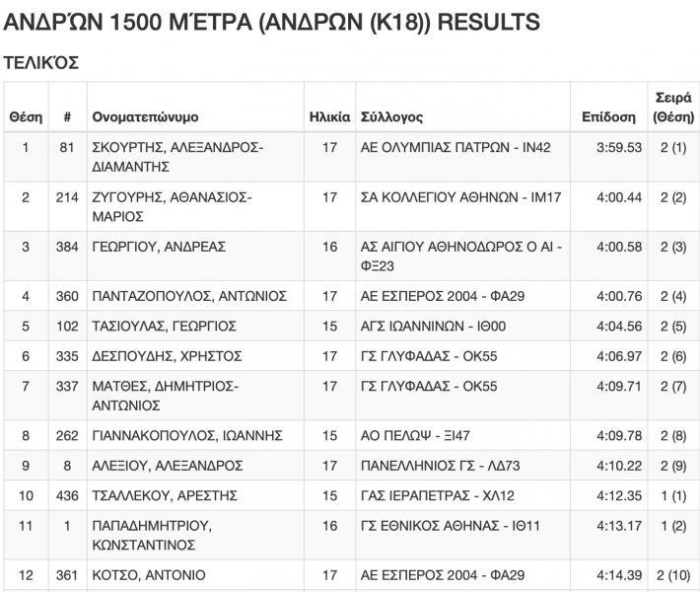Click the 'Θέση' column header
This screenshot has width=700, height=592.
(26, 117)
